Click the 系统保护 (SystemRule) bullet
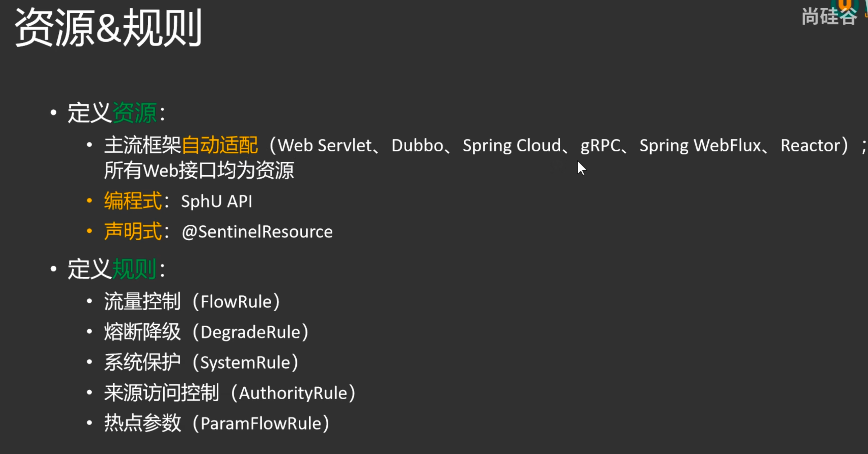The width and height of the screenshot is (868, 454). point(201,362)
